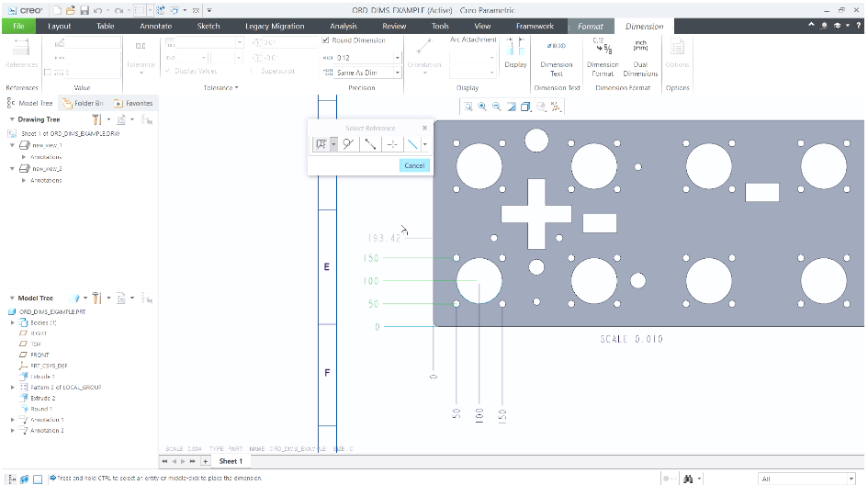Click the Zoom Out icon above drawing
The image size is (868, 485).
(x=497, y=107)
